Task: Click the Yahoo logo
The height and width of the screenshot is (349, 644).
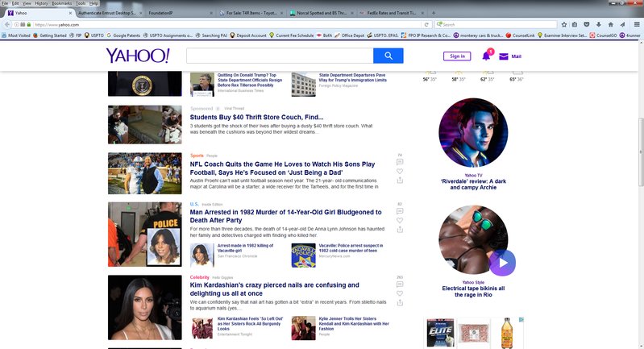Action: (x=138, y=56)
